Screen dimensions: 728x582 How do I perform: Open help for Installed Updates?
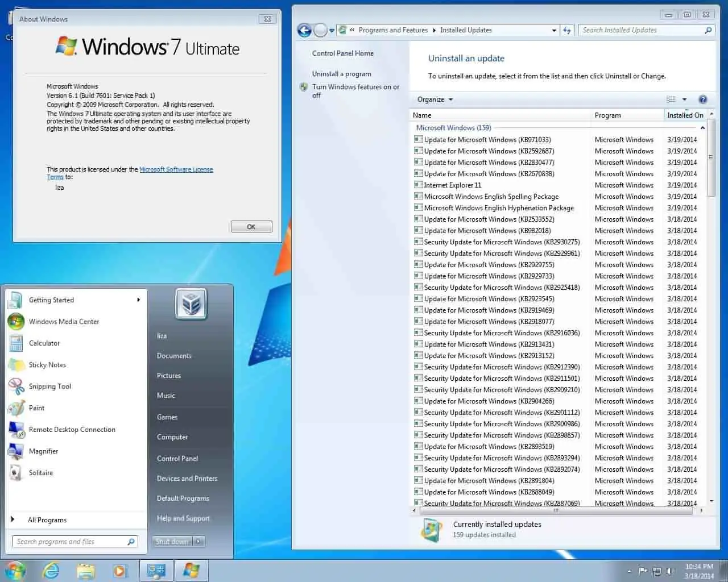pos(703,99)
